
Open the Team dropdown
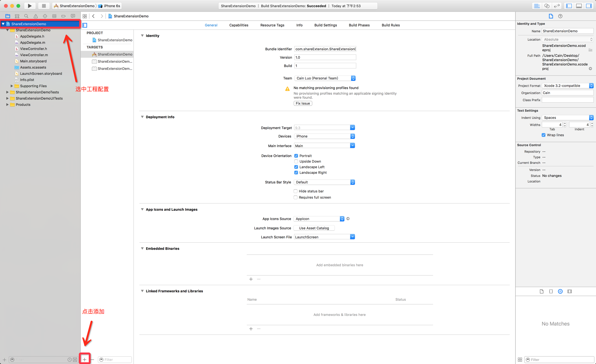[325, 78]
